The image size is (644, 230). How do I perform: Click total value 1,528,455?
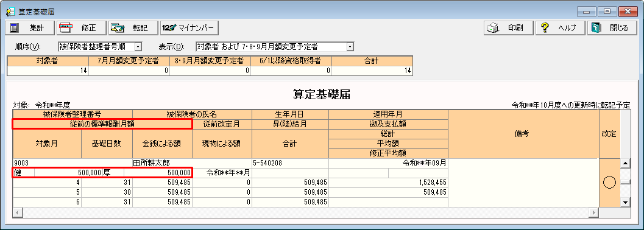[388, 183]
